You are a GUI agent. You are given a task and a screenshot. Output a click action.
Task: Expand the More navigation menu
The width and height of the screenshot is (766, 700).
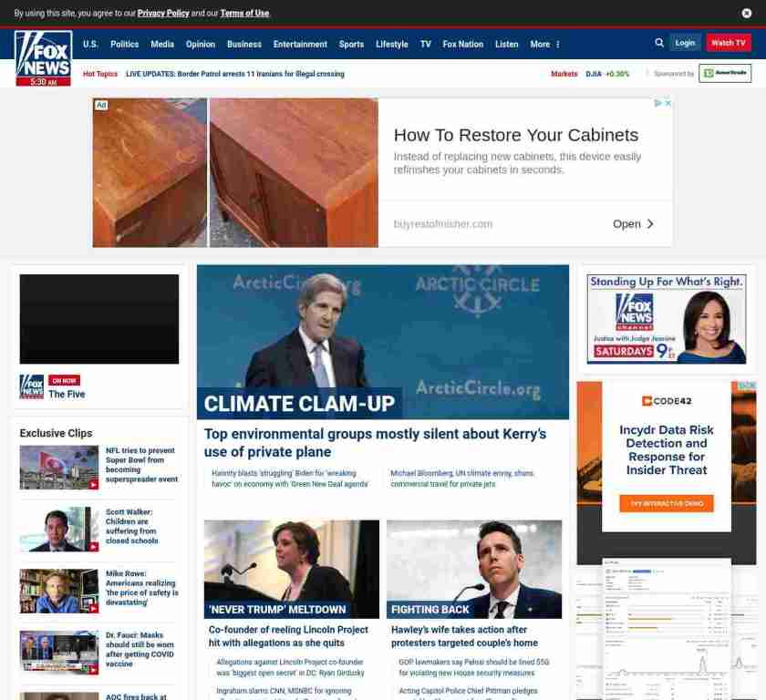[544, 44]
